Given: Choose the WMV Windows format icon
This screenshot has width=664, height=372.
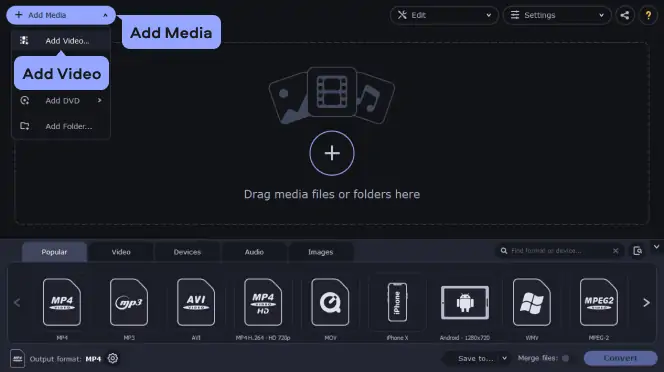Looking at the screenshot, I should (x=531, y=302).
